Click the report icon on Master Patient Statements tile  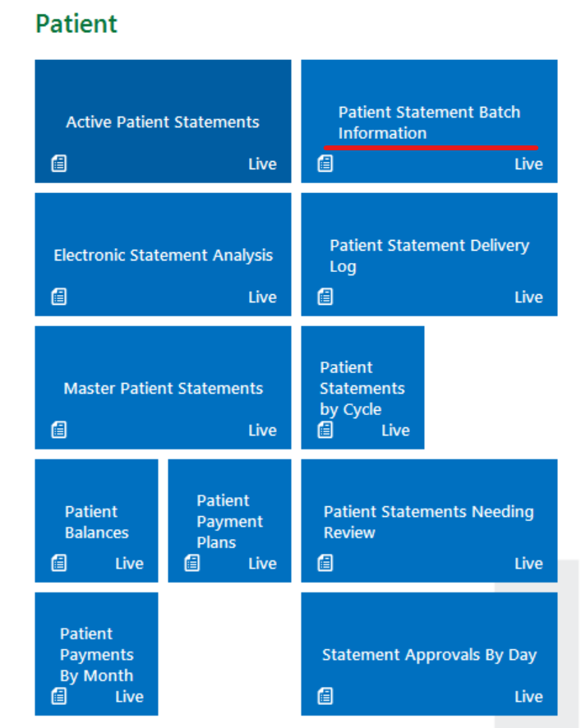click(59, 430)
